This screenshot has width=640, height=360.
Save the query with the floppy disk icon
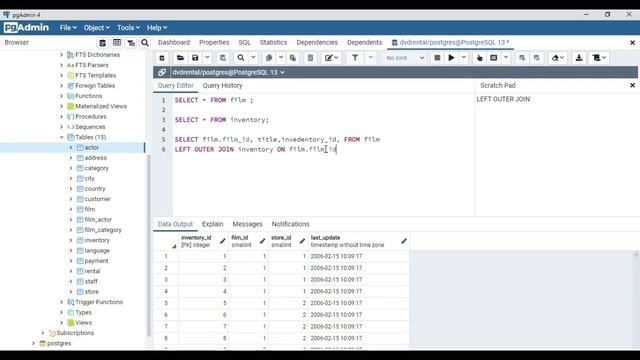pyautogui.click(x=195, y=58)
